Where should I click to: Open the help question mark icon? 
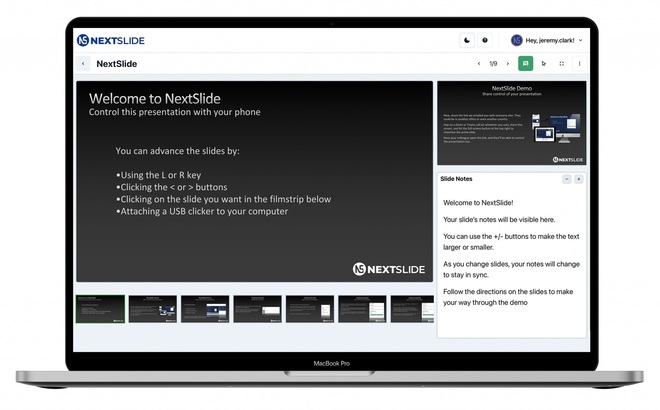(x=485, y=40)
